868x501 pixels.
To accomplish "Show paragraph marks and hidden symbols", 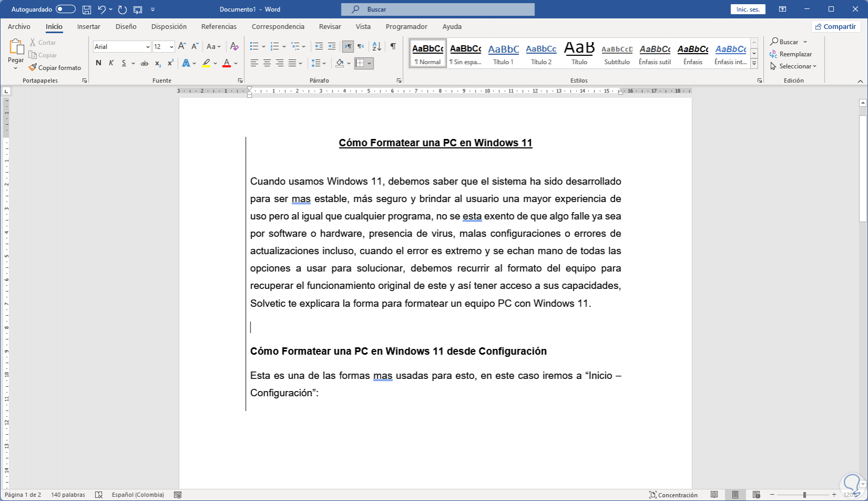I will [x=393, y=46].
